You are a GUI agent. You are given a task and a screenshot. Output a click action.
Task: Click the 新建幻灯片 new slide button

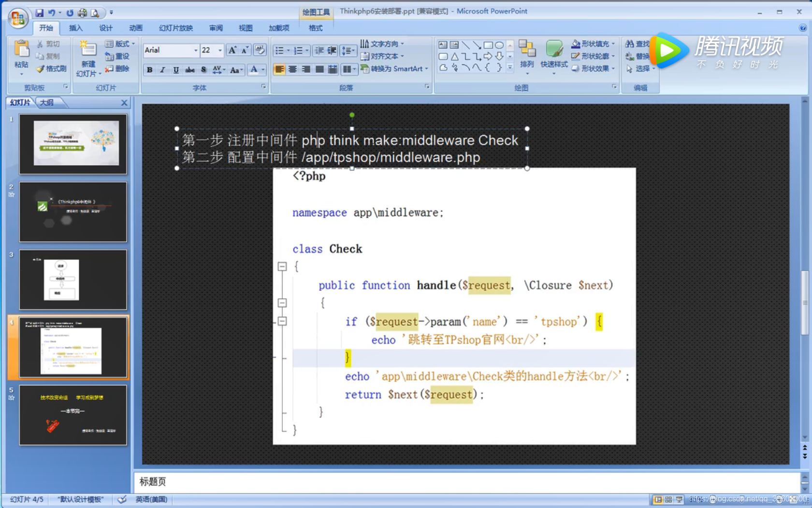point(88,59)
